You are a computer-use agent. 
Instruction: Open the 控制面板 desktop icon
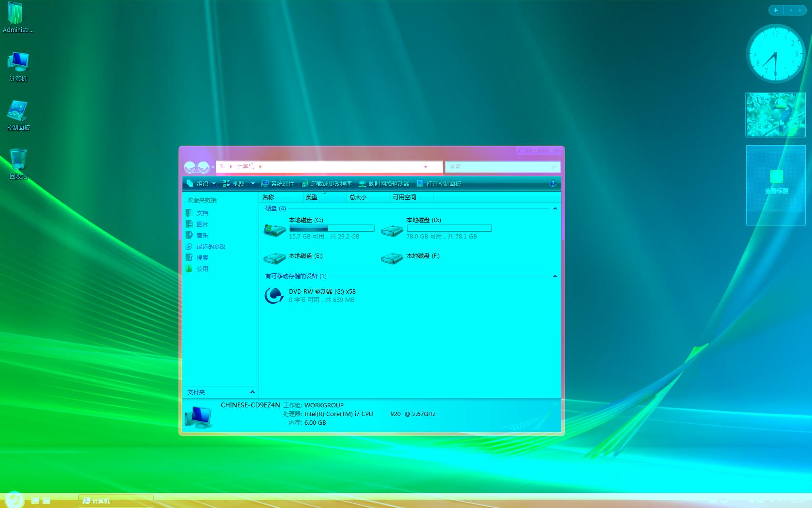coord(18,116)
